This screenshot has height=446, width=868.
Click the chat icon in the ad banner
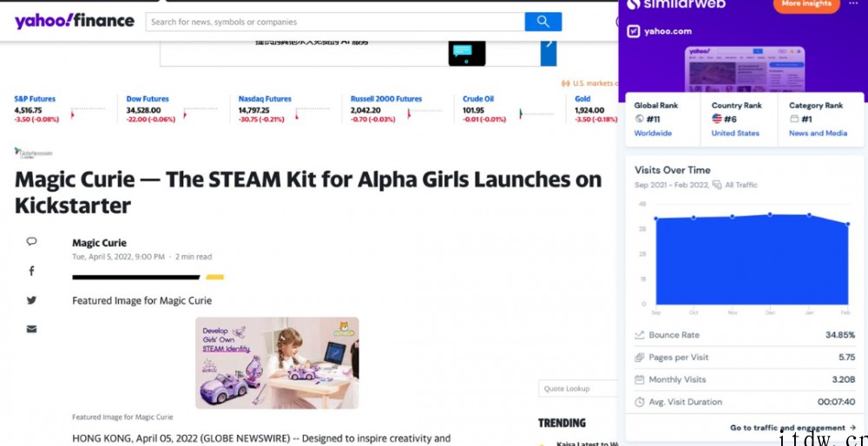coord(467,53)
